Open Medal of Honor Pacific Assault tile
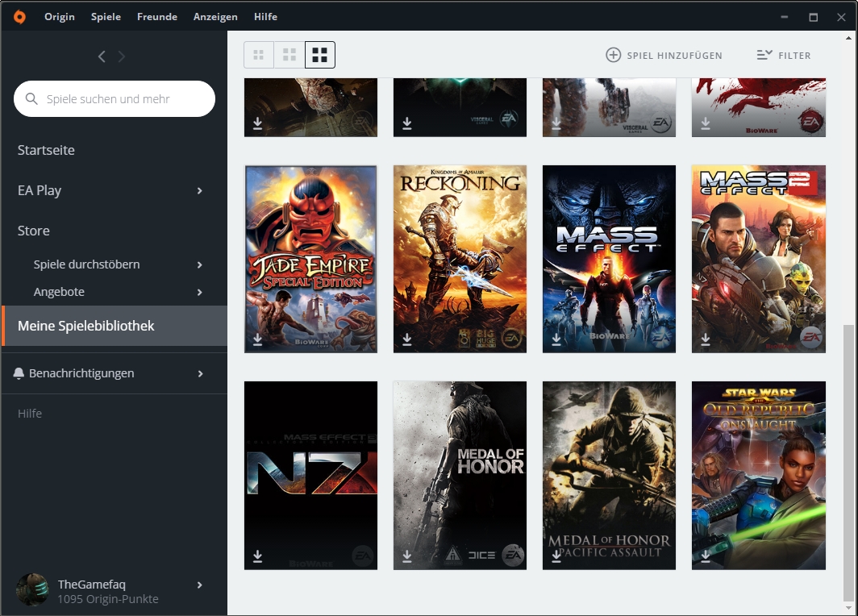The width and height of the screenshot is (858, 616). pos(609,476)
